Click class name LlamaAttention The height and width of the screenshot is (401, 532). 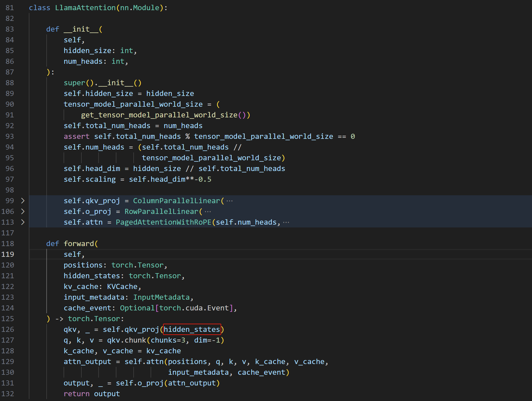click(85, 8)
